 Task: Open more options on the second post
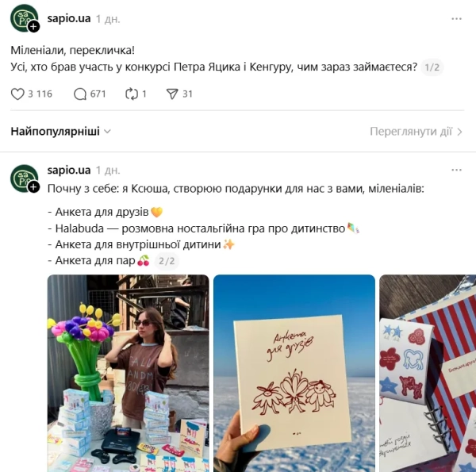coord(456,170)
